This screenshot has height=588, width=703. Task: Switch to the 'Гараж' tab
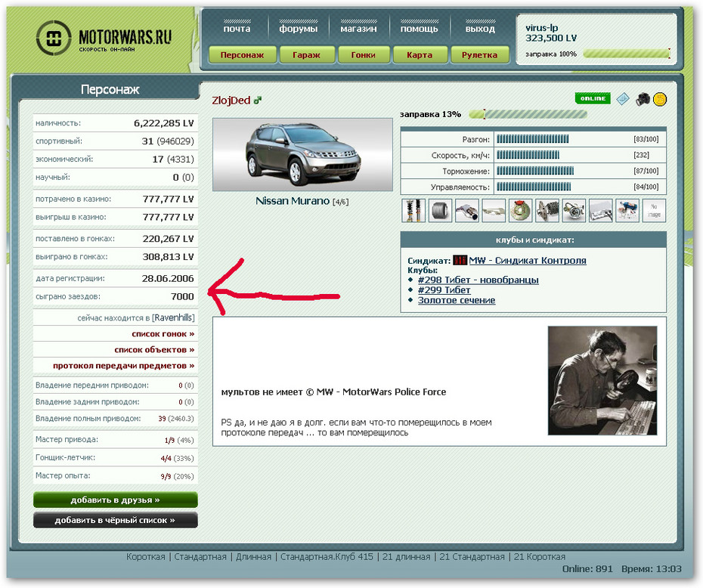click(307, 55)
